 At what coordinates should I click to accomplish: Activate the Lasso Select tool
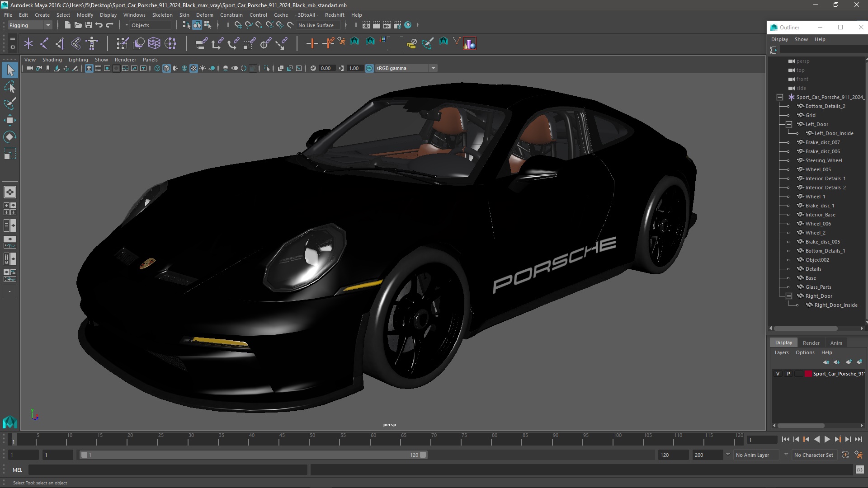click(10, 87)
